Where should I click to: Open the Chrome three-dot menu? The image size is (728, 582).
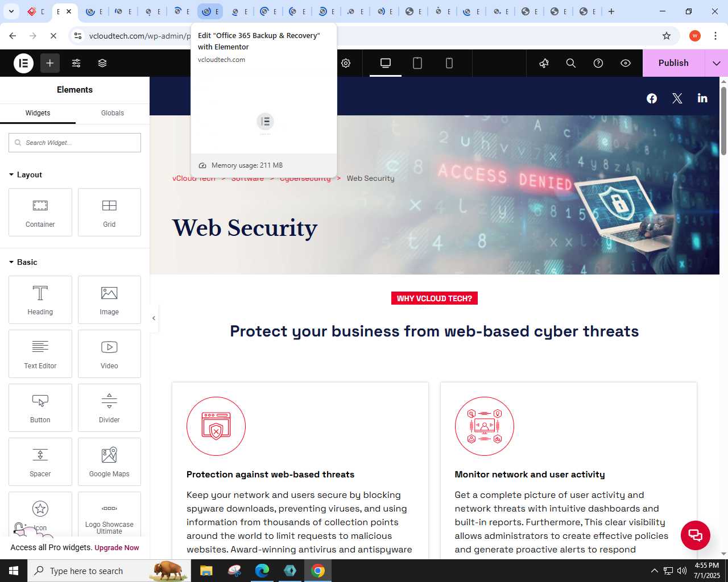[x=715, y=36]
